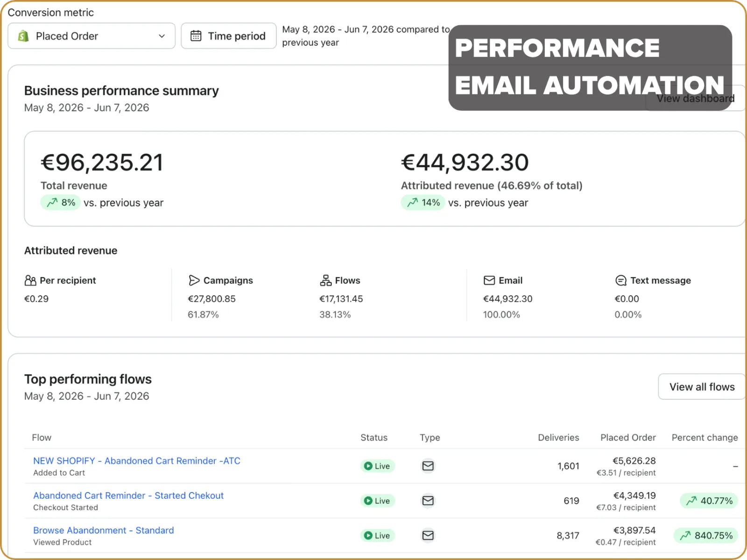Viewport: 747px width, 560px height.
Task: Click the Percent change column header
Action: [x=705, y=438]
